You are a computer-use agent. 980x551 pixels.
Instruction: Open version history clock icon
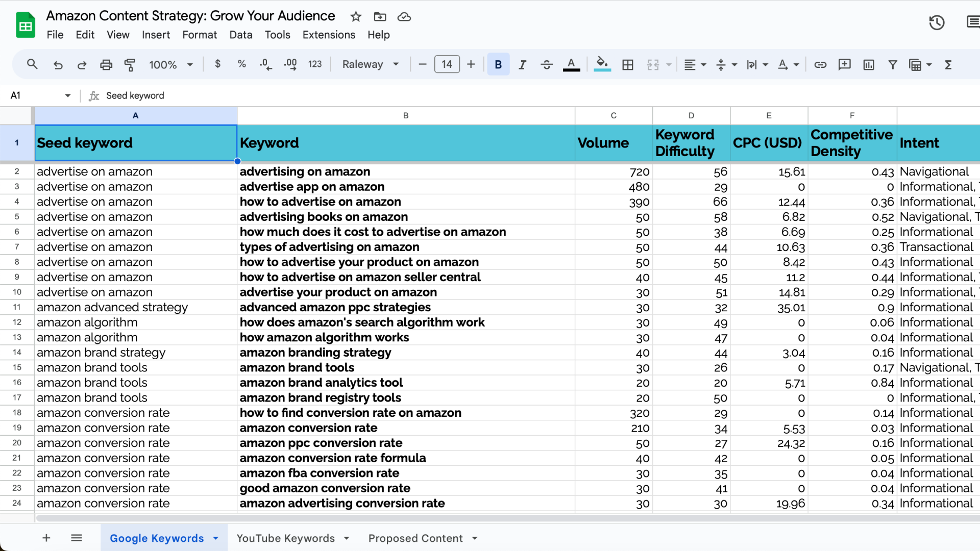coord(937,22)
